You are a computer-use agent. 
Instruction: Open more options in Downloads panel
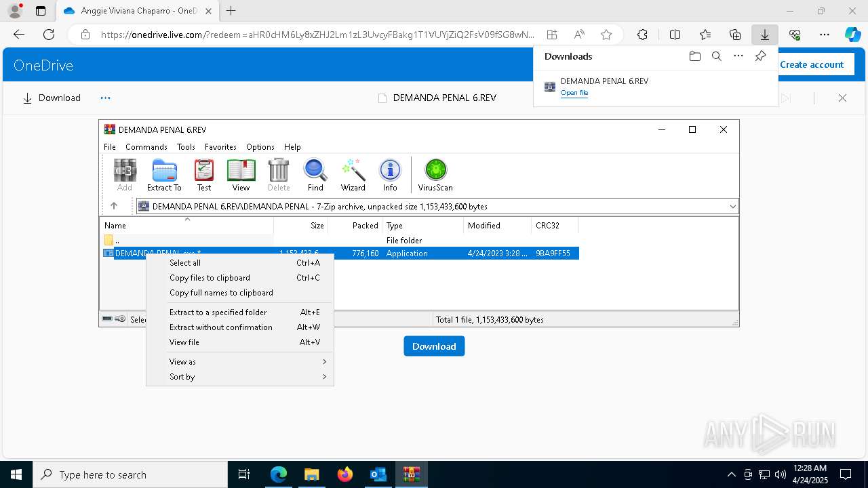pyautogui.click(x=738, y=56)
